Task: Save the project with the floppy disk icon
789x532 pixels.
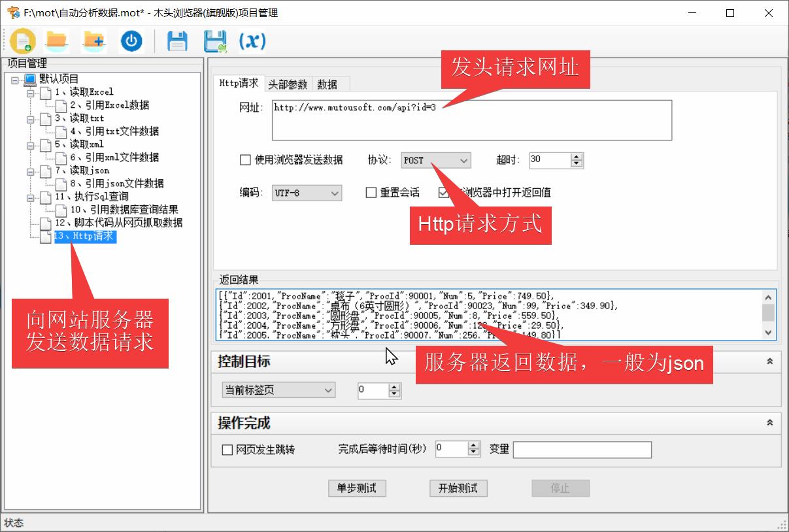Action: pyautogui.click(x=176, y=41)
